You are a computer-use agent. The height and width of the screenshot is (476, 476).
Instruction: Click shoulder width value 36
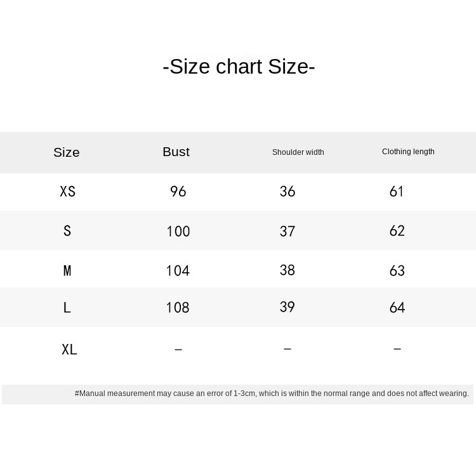pos(288,192)
